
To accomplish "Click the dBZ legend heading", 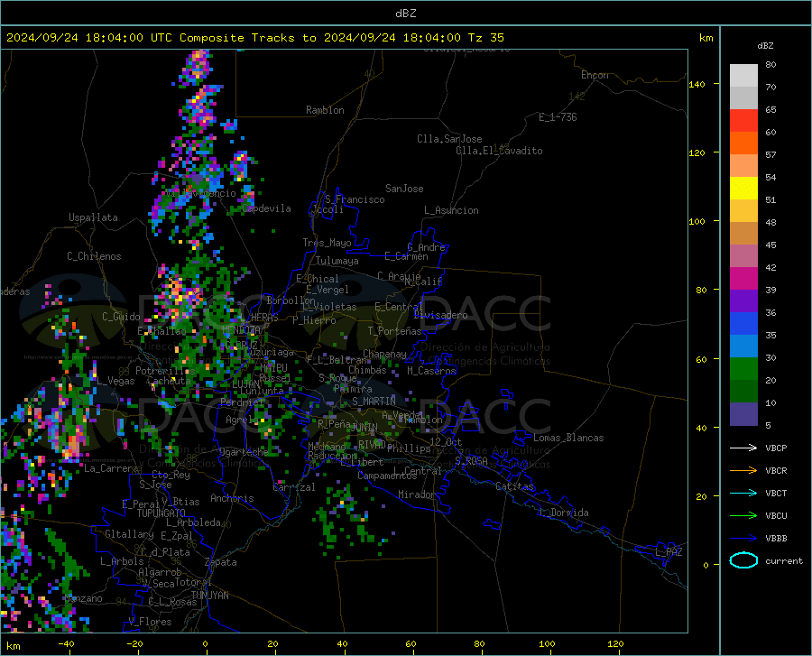I will 765,45.
